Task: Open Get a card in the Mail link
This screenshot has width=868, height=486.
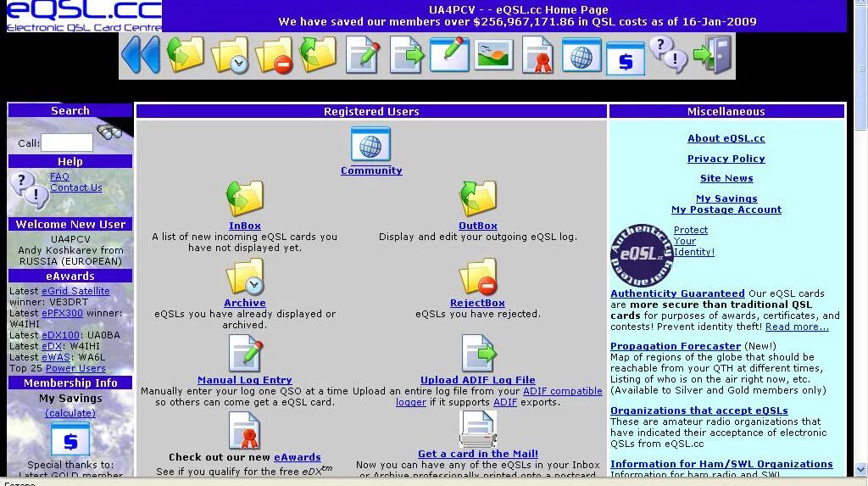Action: click(478, 454)
